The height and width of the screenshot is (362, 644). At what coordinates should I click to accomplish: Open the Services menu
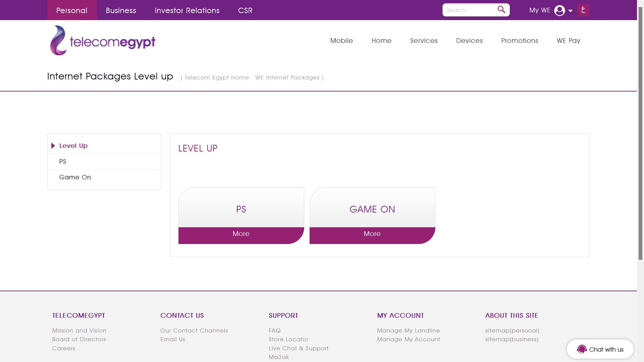coord(424,41)
